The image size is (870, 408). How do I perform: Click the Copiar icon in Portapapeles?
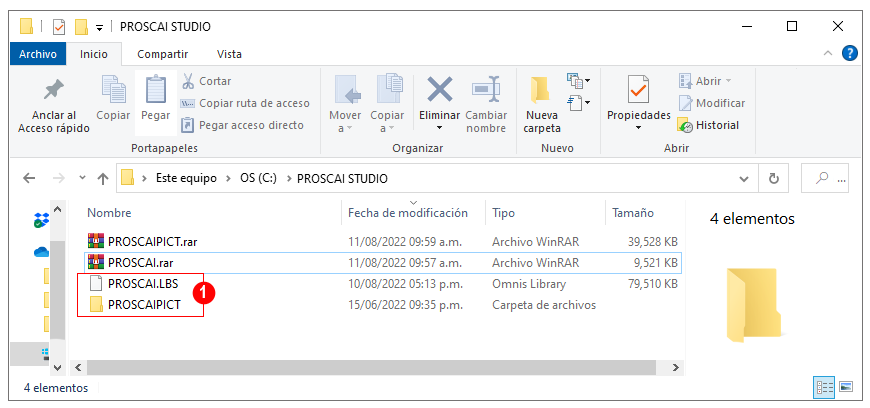coord(113,89)
